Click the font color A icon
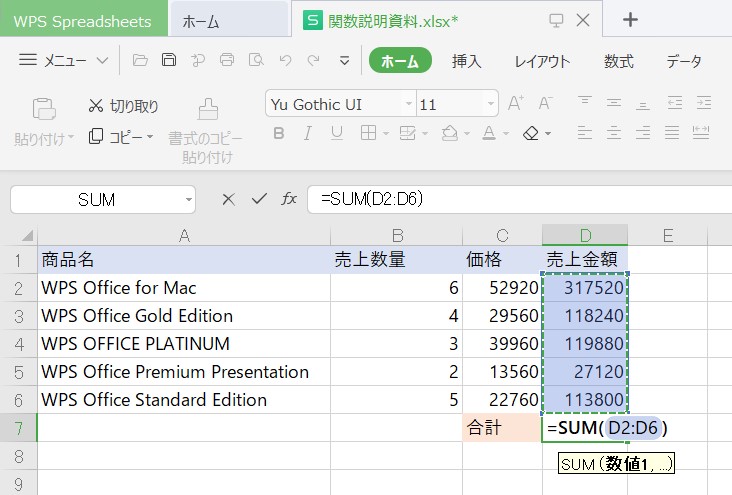Viewport: 732px width, 495px height. pos(489,133)
